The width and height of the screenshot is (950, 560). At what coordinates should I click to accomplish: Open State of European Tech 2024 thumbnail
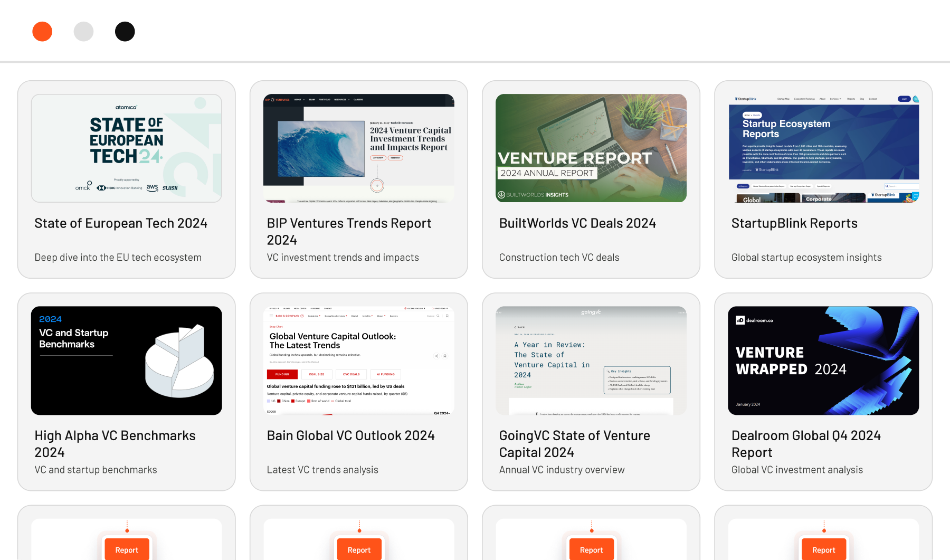pyautogui.click(x=127, y=148)
